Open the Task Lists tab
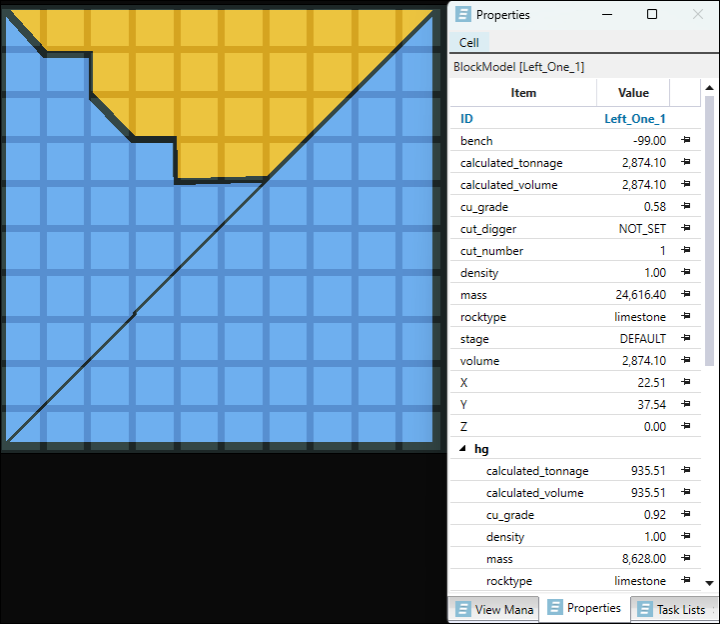Image resolution: width=720 pixels, height=624 pixels. [x=674, y=609]
